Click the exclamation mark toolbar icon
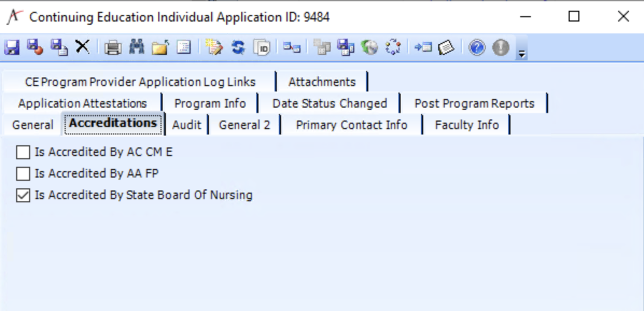The height and width of the screenshot is (311, 644). tap(500, 47)
